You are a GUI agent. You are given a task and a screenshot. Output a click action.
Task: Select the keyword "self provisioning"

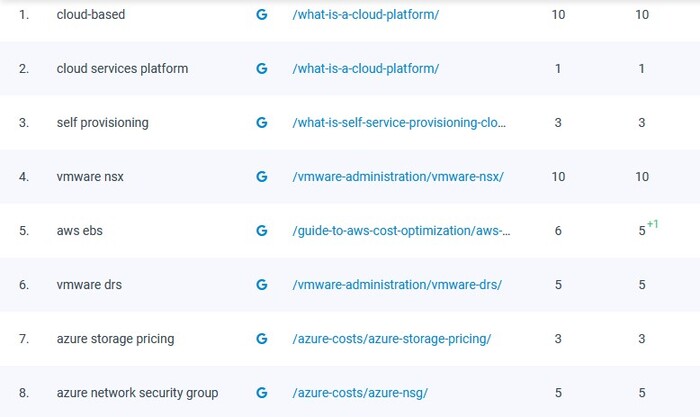point(102,123)
